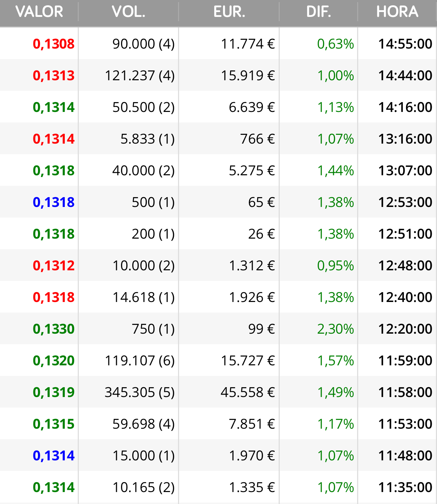Click the 50.500 (2) volume cell

click(144, 107)
